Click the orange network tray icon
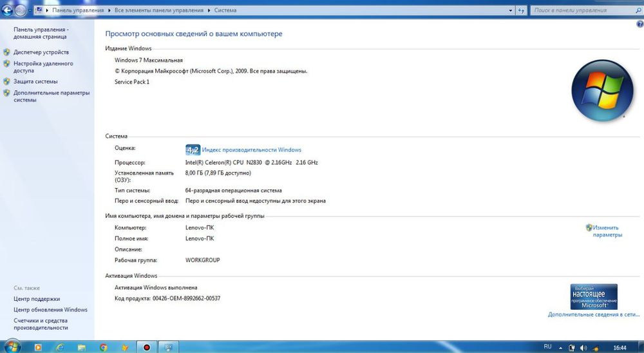This screenshot has height=353, width=644. pos(596,348)
